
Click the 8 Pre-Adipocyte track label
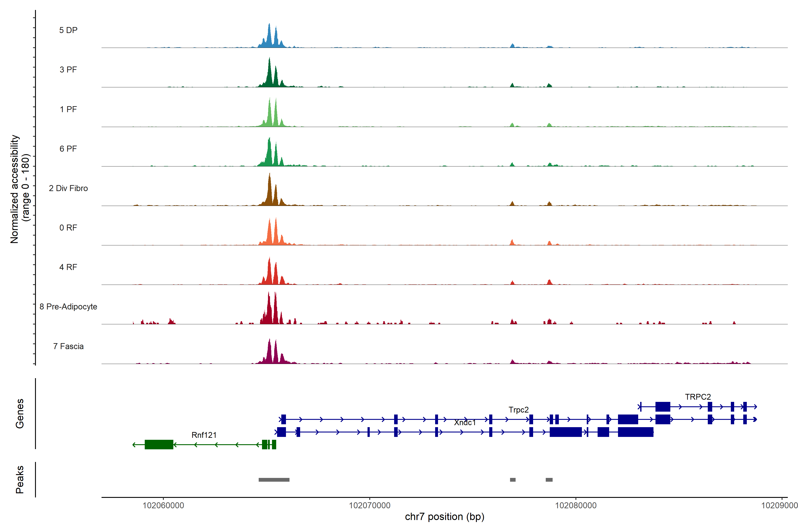[68, 307]
